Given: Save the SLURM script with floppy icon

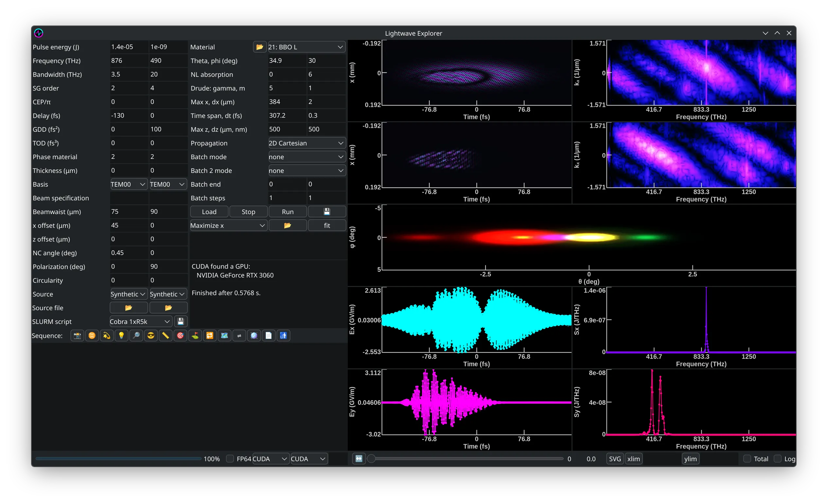Looking at the screenshot, I should click(x=181, y=321).
